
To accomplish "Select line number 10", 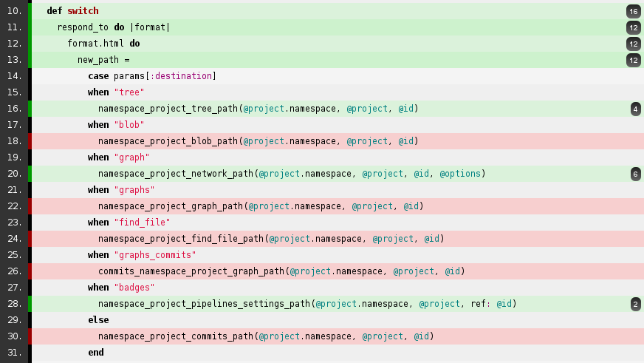I will (14, 11).
